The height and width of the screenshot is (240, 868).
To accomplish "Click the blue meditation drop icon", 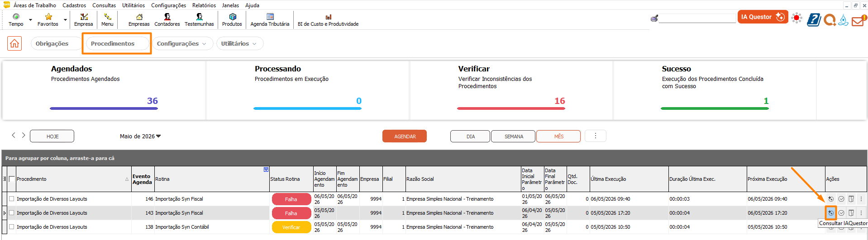I will [843, 20].
